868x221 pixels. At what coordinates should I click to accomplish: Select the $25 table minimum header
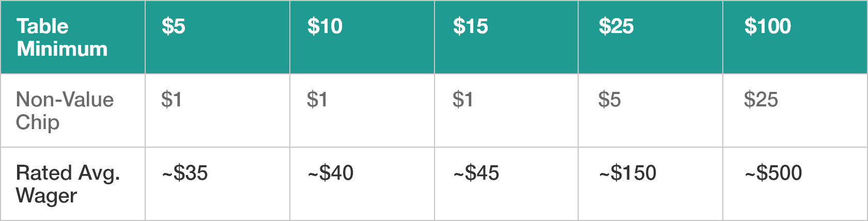click(650, 37)
